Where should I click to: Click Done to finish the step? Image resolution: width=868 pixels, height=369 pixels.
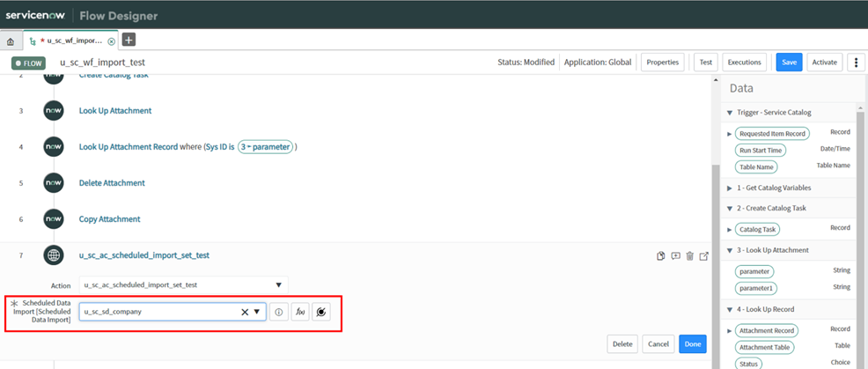693,344
